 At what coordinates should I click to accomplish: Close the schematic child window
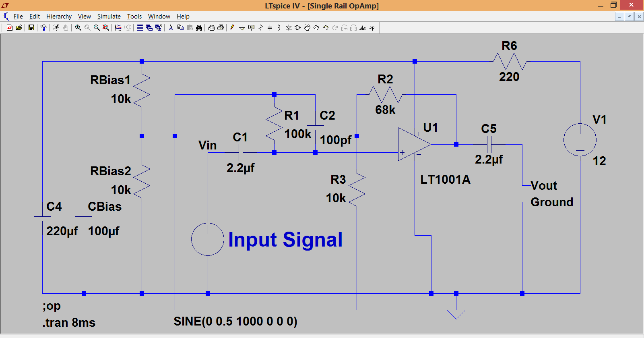(639, 17)
